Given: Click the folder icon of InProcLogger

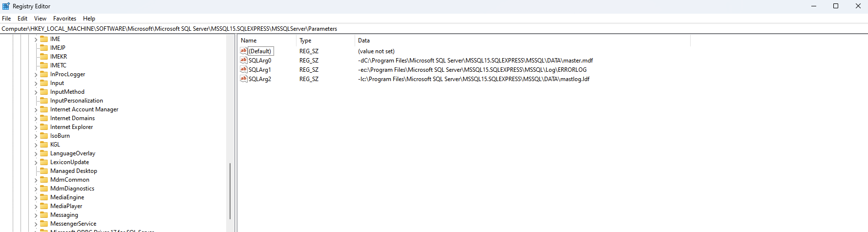Looking at the screenshot, I should [x=44, y=74].
